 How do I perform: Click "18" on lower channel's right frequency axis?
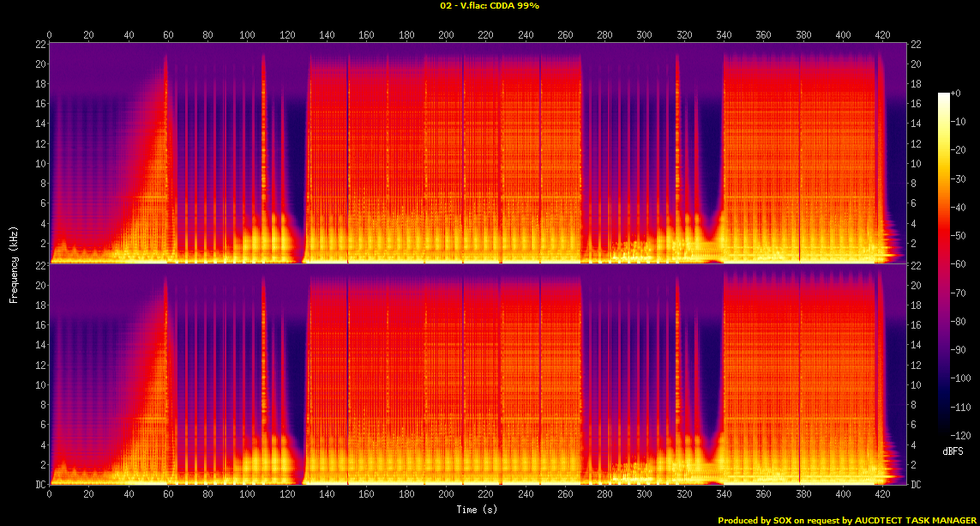tap(916, 305)
